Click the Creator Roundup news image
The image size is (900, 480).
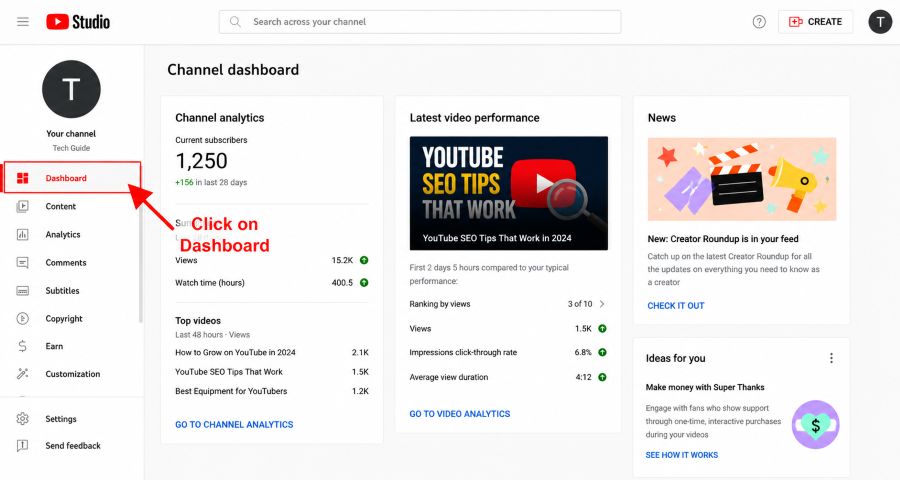click(x=742, y=179)
